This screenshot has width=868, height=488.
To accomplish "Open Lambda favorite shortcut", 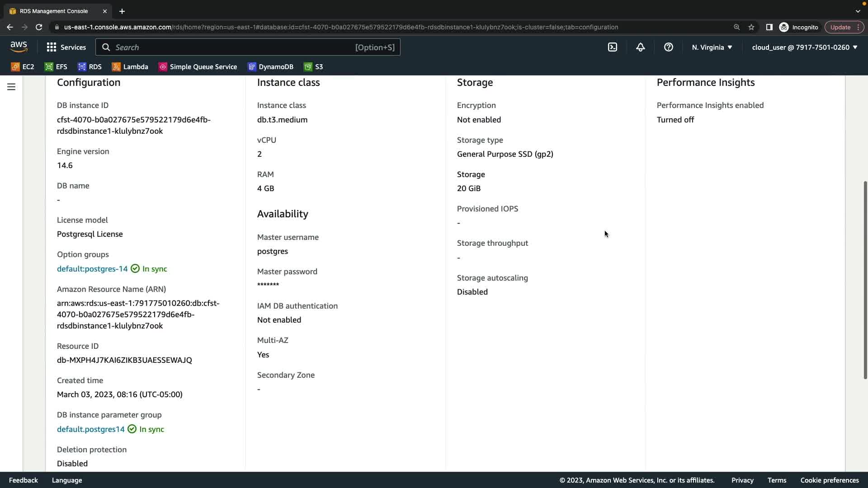I will click(130, 67).
